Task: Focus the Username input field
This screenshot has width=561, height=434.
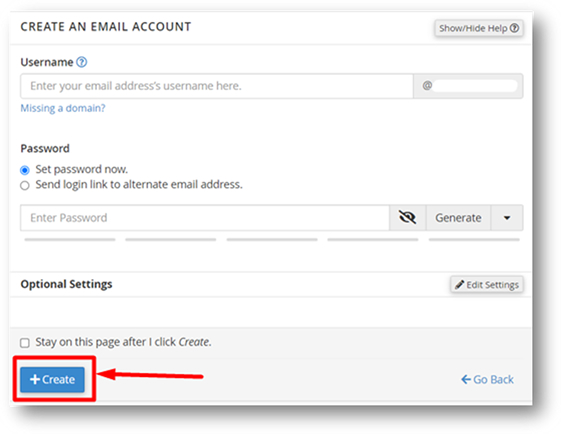Action: tap(217, 86)
